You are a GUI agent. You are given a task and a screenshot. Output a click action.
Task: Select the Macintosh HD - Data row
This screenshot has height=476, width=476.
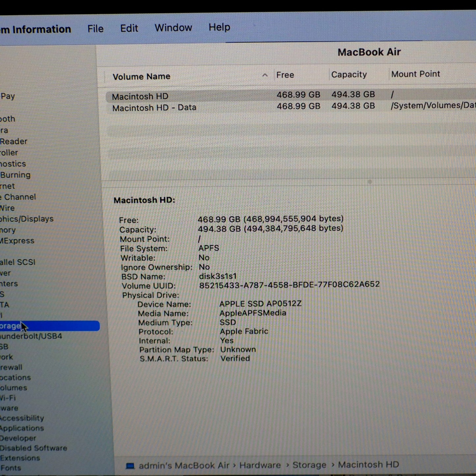pyautogui.click(x=291, y=107)
